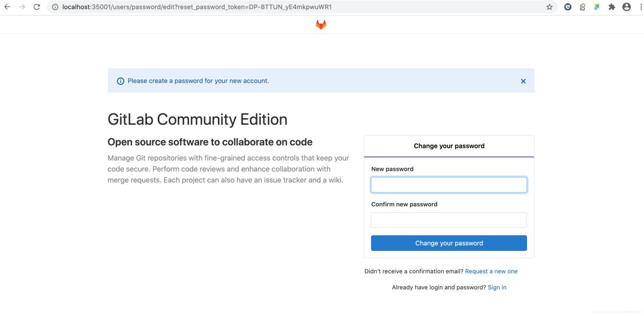
Task: Click the blue-green pinwheel extension icon
Action: click(x=597, y=7)
